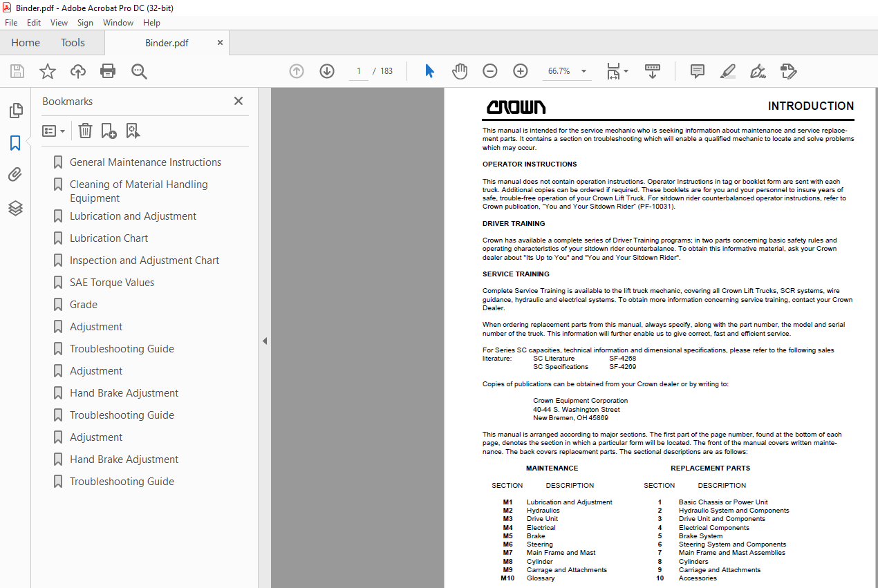Image resolution: width=878 pixels, height=588 pixels.
Task: Go to previous page arrow
Action: tap(297, 71)
